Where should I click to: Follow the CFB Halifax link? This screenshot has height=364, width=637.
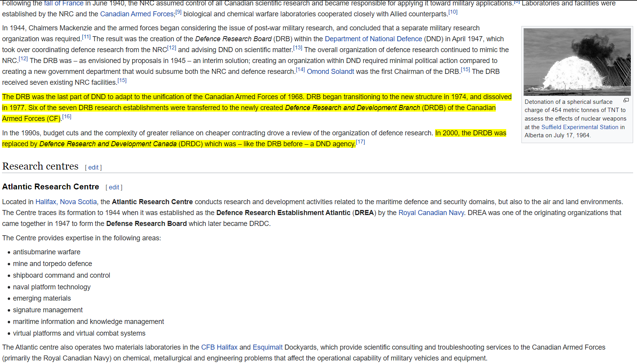tap(219, 347)
